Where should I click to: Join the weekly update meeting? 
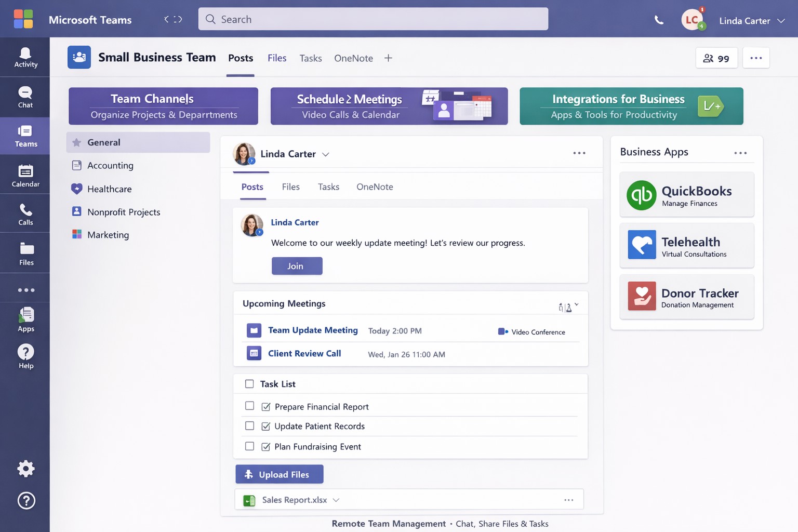[x=297, y=266]
